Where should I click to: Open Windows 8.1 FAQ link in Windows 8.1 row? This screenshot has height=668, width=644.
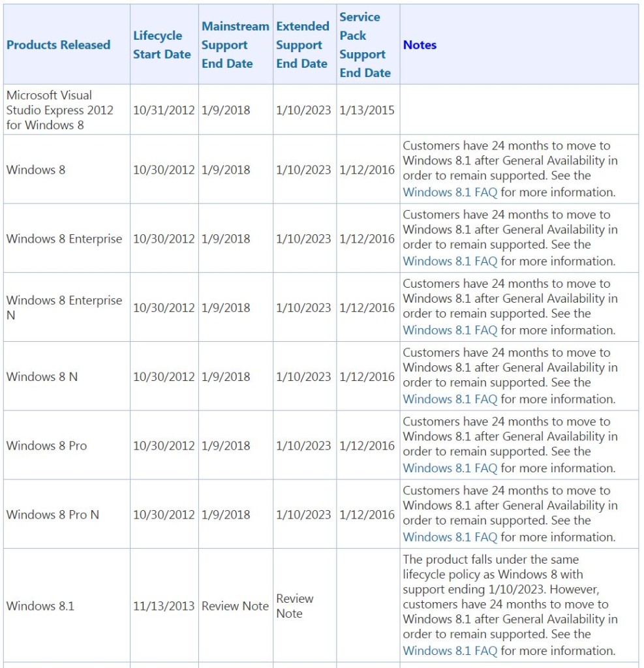tap(450, 651)
